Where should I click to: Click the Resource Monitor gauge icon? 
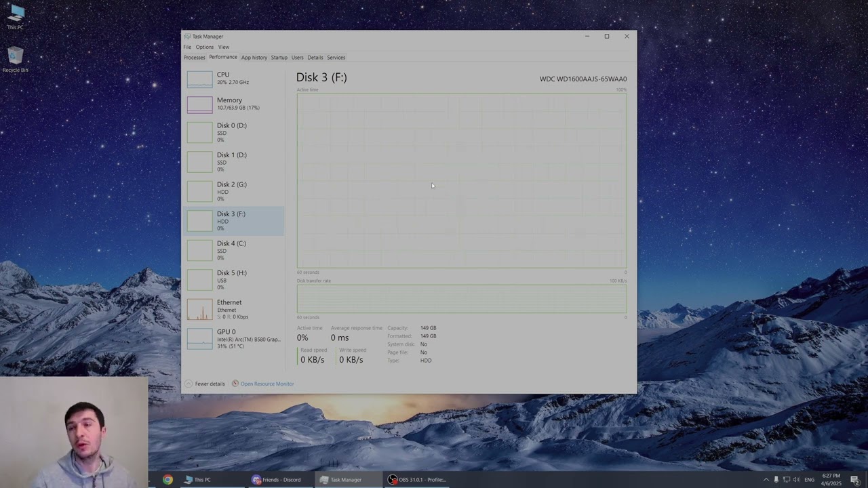[x=235, y=384]
